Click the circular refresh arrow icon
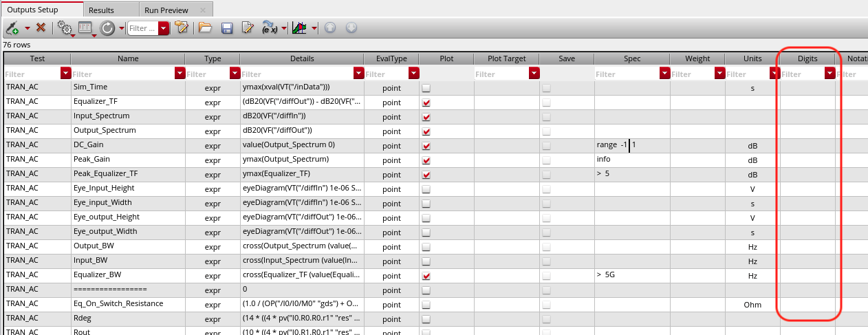The height and width of the screenshot is (335, 868). (107, 28)
